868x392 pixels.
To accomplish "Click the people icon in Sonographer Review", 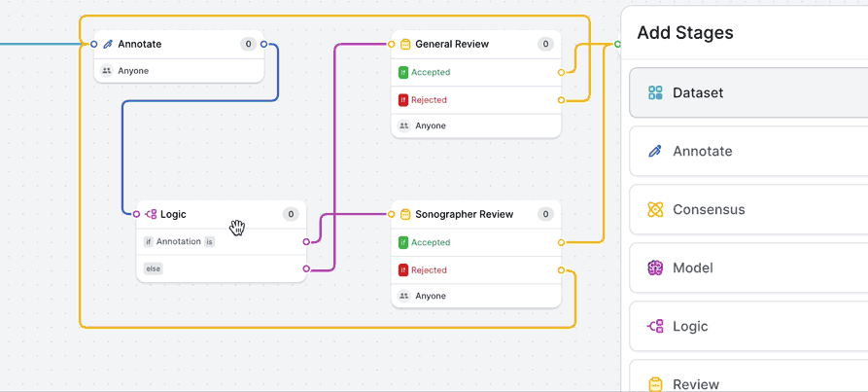I will (x=404, y=297).
